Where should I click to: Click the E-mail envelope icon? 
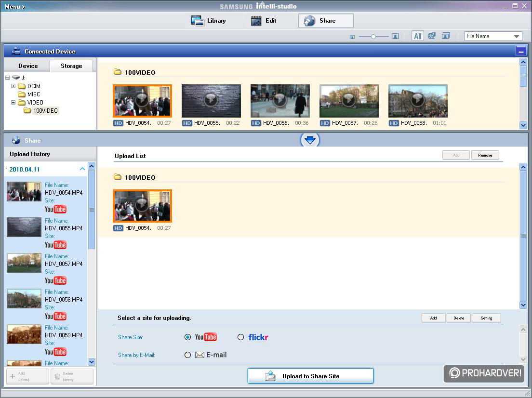coord(200,355)
